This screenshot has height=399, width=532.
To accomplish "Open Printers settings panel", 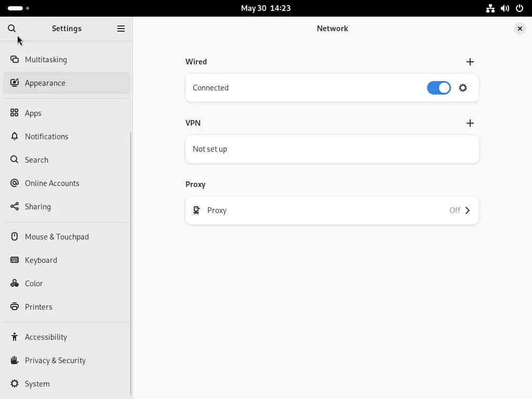I will pyautogui.click(x=66, y=307).
